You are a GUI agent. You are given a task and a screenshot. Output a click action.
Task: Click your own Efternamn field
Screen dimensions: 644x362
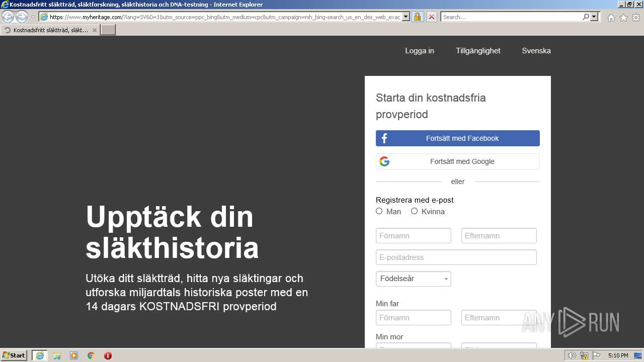pyautogui.click(x=499, y=236)
